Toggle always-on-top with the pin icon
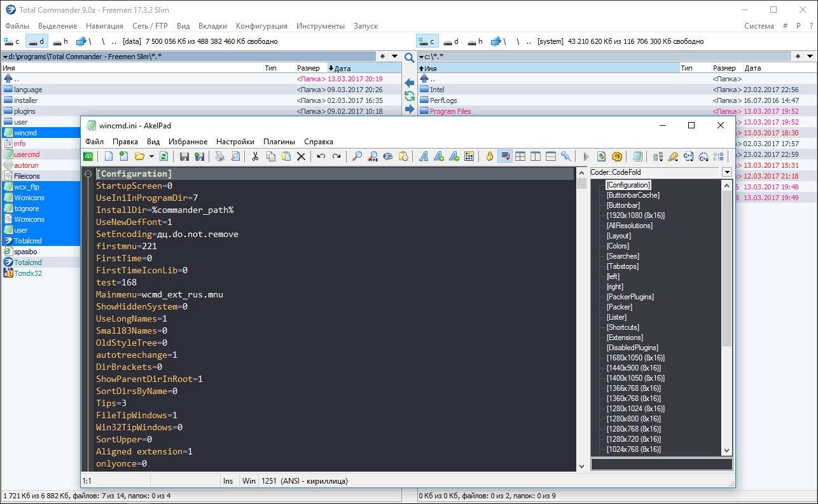The width and height of the screenshot is (818, 504). point(566,156)
